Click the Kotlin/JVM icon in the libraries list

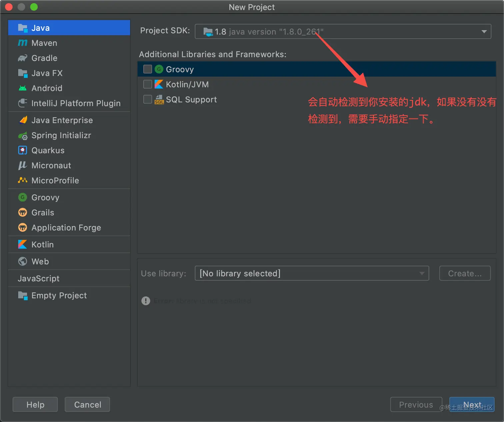[x=159, y=84]
